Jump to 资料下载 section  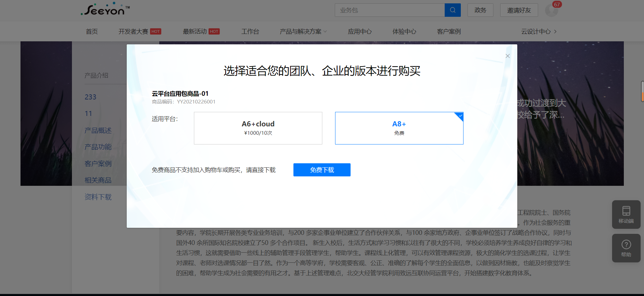pyautogui.click(x=98, y=197)
